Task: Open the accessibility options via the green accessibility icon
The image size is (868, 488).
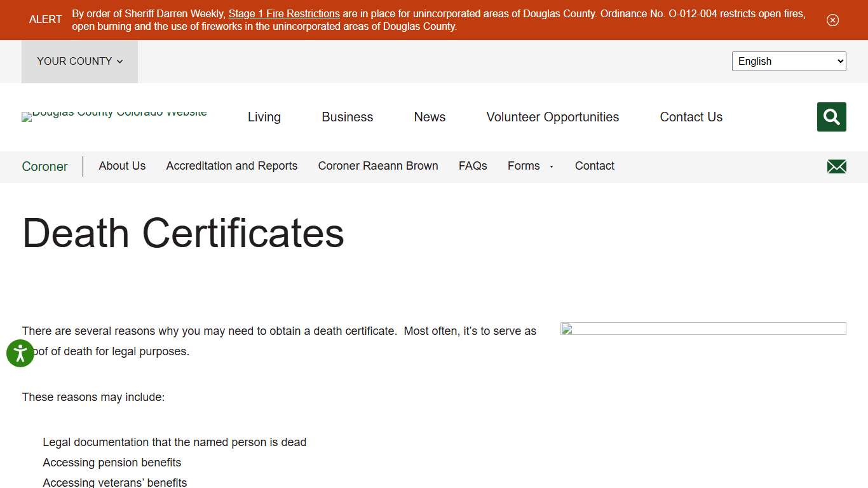Action: point(20,353)
